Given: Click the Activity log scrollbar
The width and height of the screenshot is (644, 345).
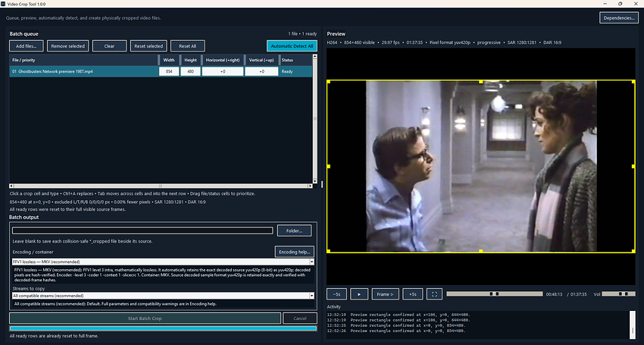Looking at the screenshot, I should (x=633, y=324).
